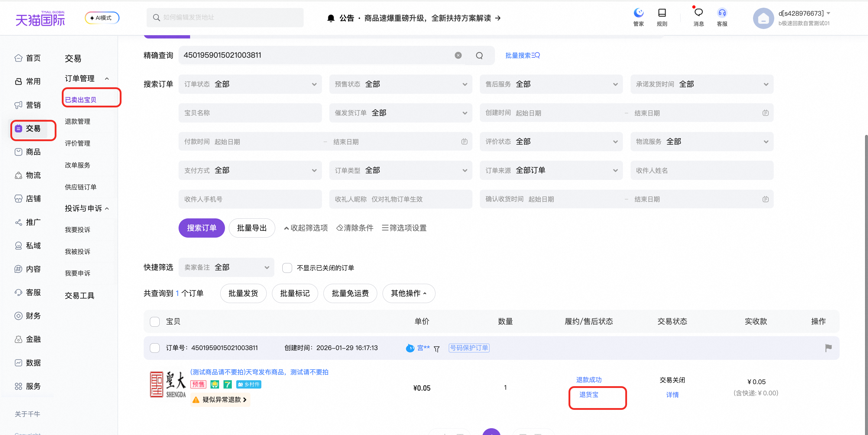This screenshot has width=868, height=435.
Task: Click the calendar icon in 确认收货时间 range
Action: click(x=766, y=199)
